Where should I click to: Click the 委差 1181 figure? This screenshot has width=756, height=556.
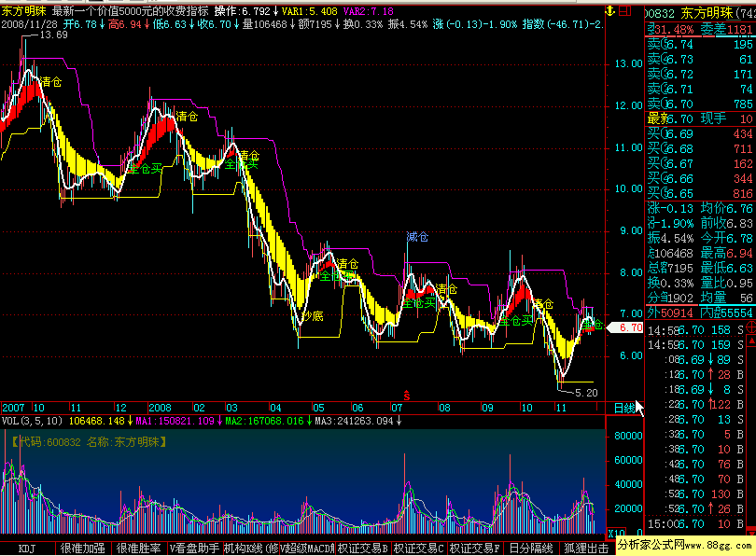(x=726, y=30)
